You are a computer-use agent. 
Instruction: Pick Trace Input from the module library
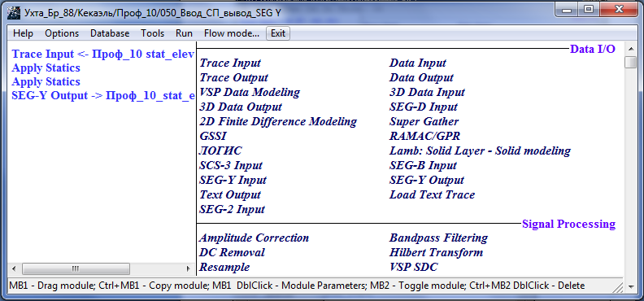[x=230, y=63]
